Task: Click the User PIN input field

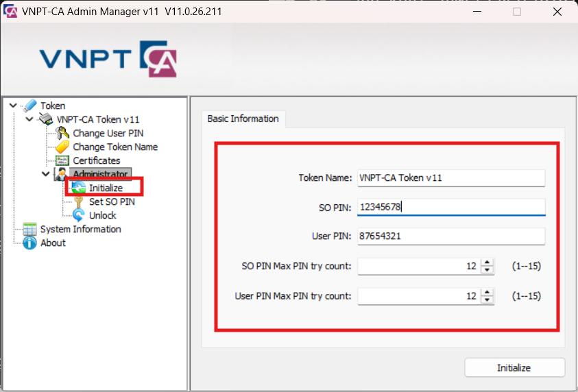Action: pos(451,236)
